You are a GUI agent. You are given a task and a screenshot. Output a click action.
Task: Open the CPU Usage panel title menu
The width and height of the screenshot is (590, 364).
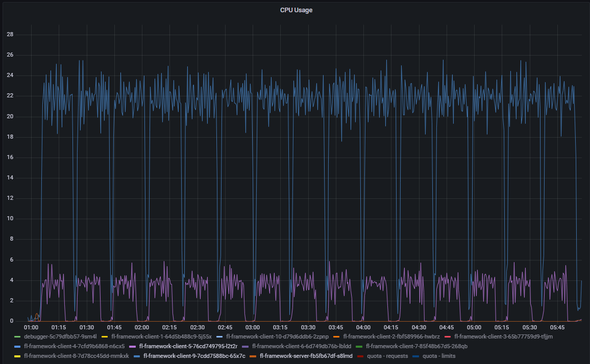click(296, 10)
